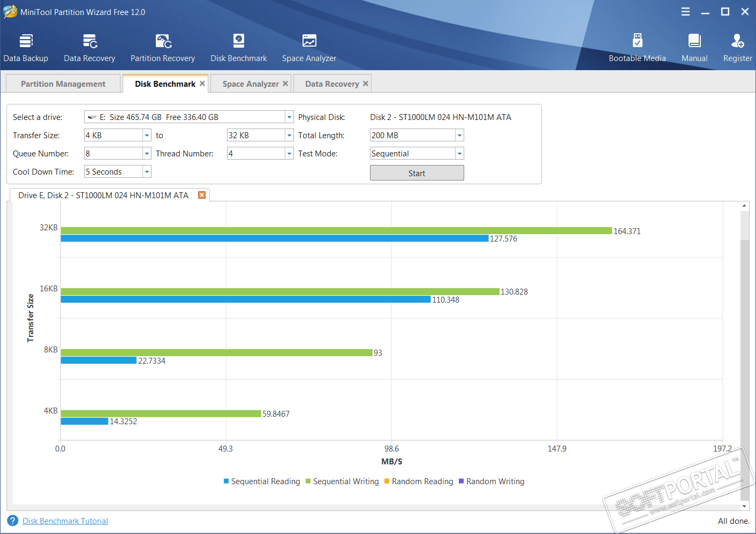Click the Disk Benchmark toolbar icon
This screenshot has width=756, height=534.
[239, 48]
